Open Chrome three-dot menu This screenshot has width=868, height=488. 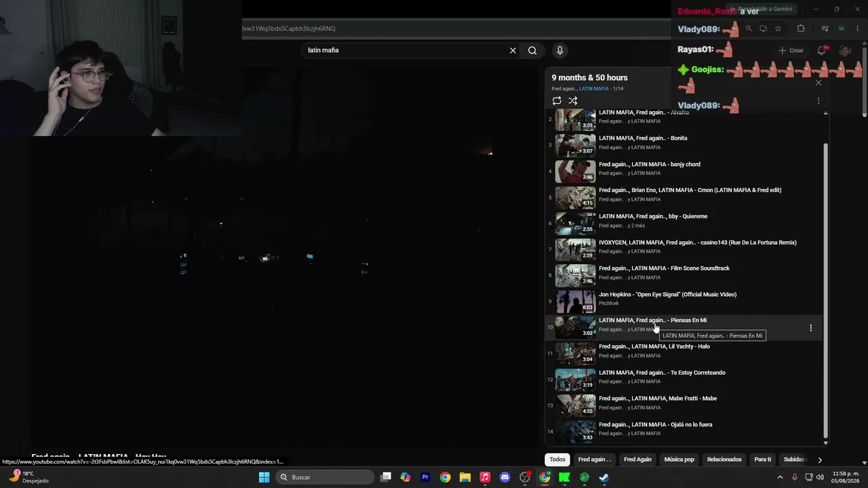click(x=857, y=28)
